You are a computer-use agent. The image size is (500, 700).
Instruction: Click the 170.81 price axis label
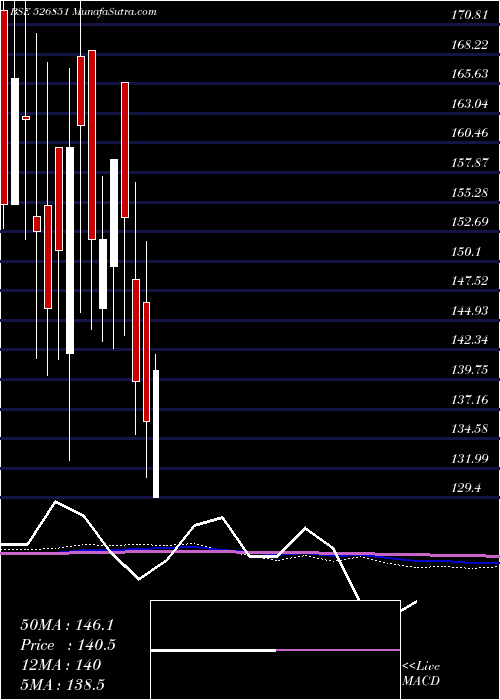[470, 15]
